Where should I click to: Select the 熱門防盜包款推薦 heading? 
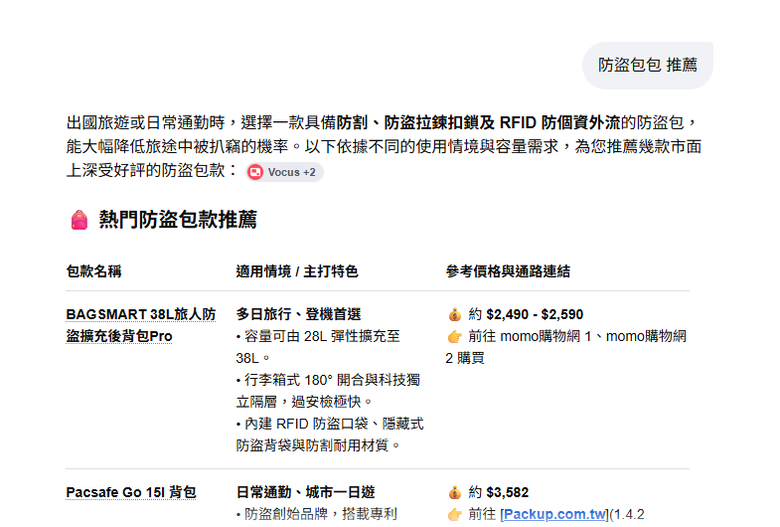(x=178, y=219)
